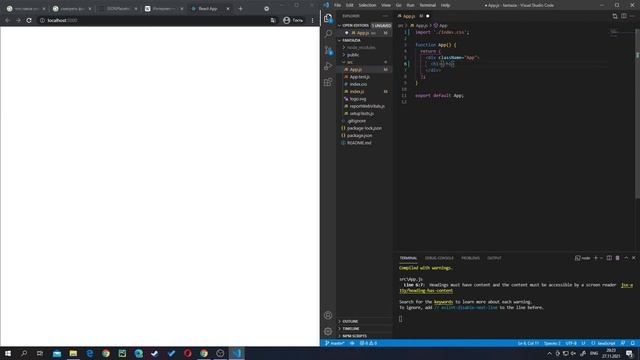Open the terminal launch profile dropdown
The height and width of the screenshot is (360, 640).
[x=601, y=258]
